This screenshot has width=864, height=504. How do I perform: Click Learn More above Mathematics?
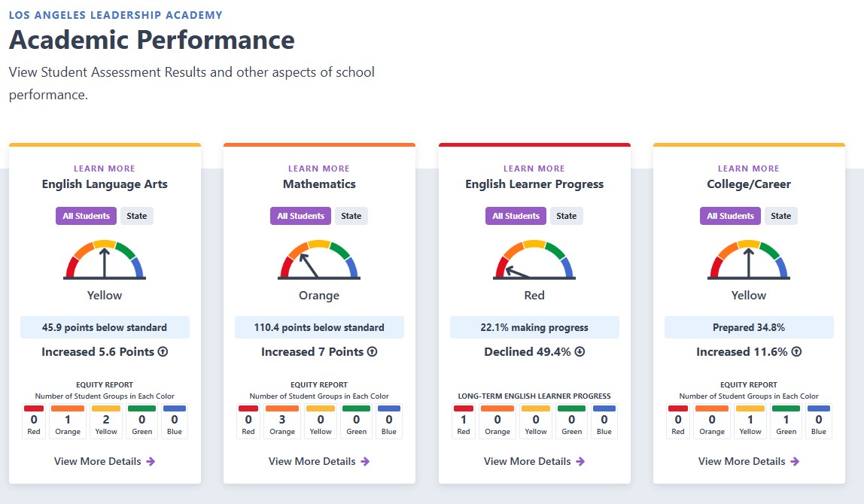coord(319,169)
